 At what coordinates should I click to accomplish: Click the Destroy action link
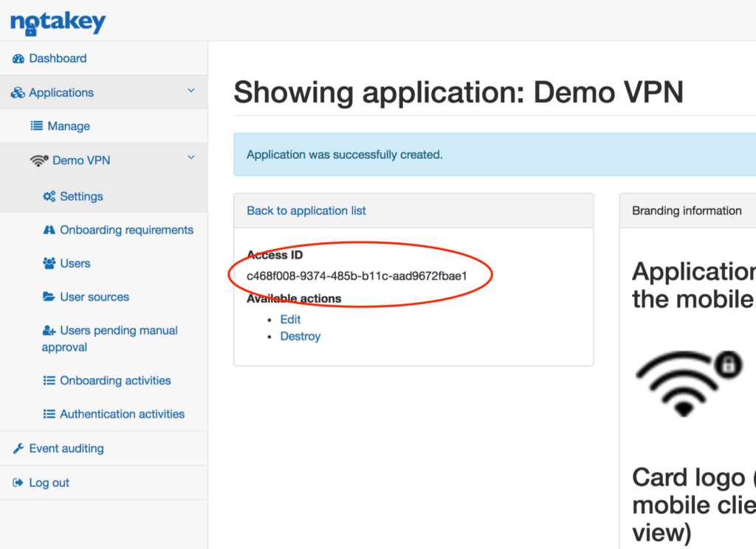[x=300, y=336]
